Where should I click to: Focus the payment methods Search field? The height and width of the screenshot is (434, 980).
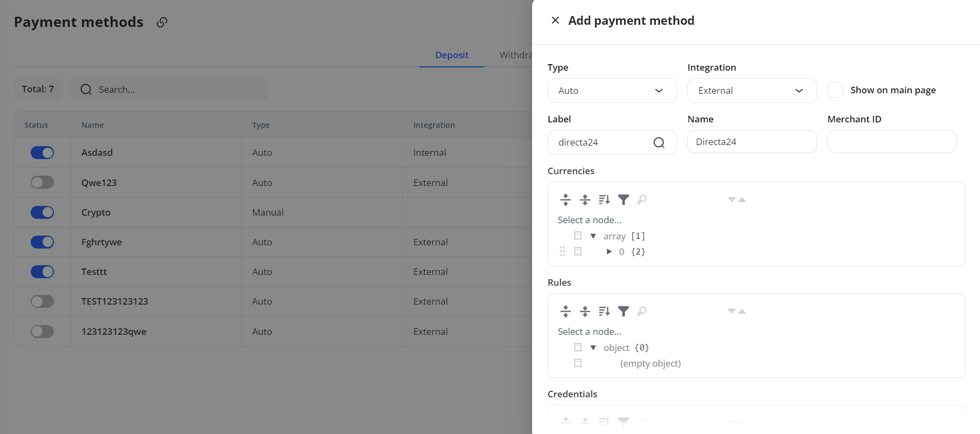point(170,89)
